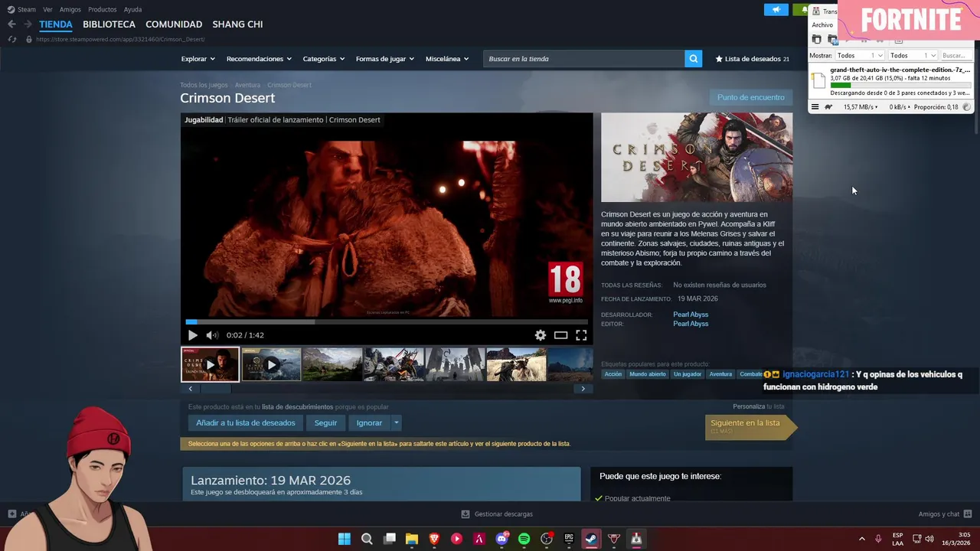Screen dimensions: 980x551
Task: Seek on the trailer progress bar
Action: (387, 322)
